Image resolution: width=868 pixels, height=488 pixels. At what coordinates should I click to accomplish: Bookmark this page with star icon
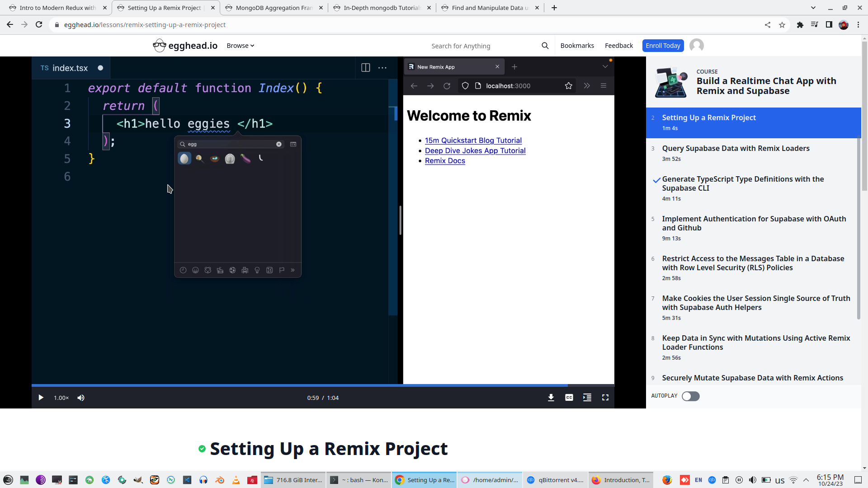coord(782,25)
